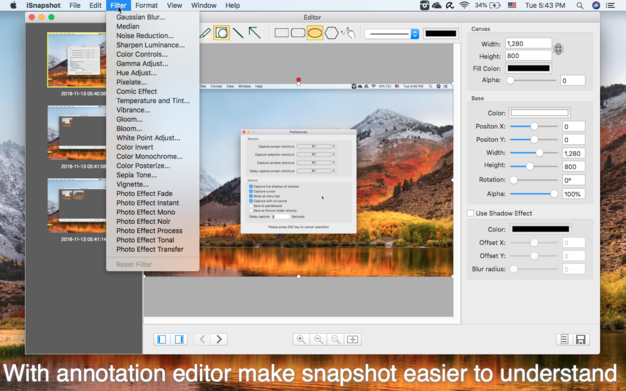Open the View menu

[174, 5]
